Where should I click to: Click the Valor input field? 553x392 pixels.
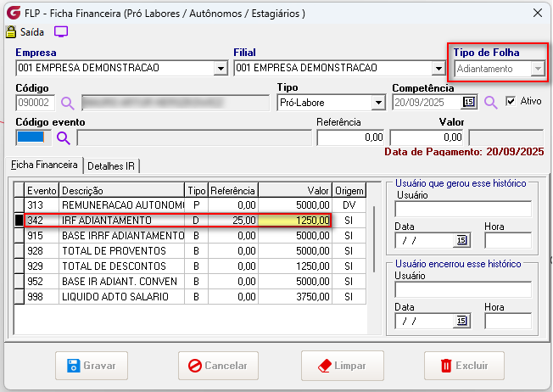(427, 137)
